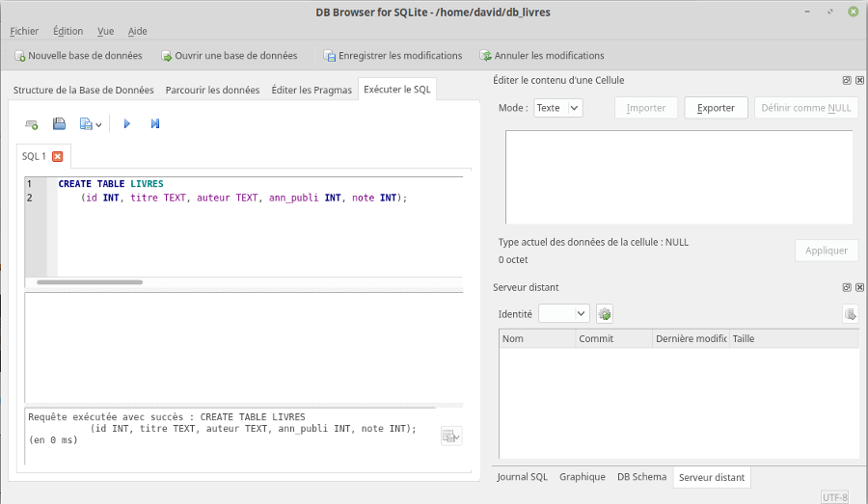The height and width of the screenshot is (504, 868).
Task: Close the Serveur distant panel
Action: click(x=857, y=287)
